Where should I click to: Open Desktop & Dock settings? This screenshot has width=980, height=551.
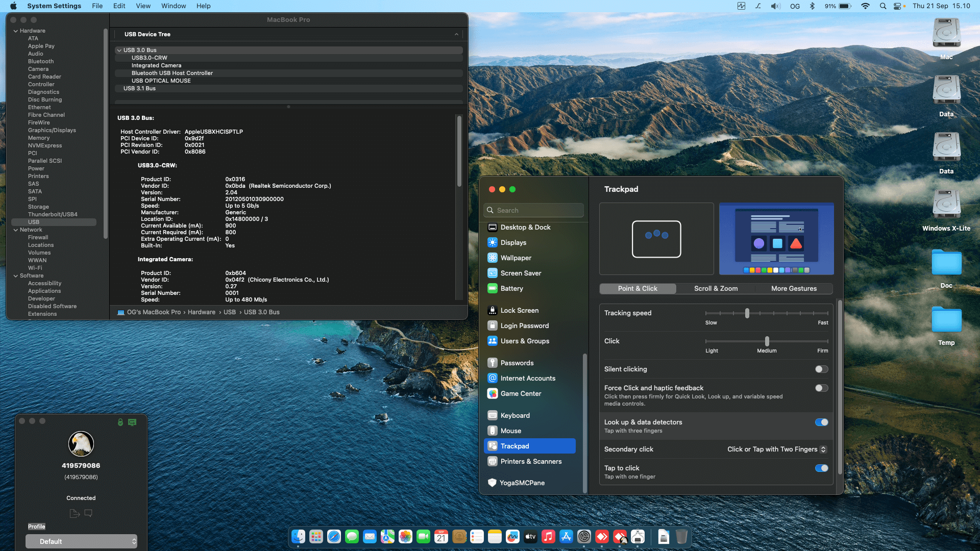(x=530, y=228)
